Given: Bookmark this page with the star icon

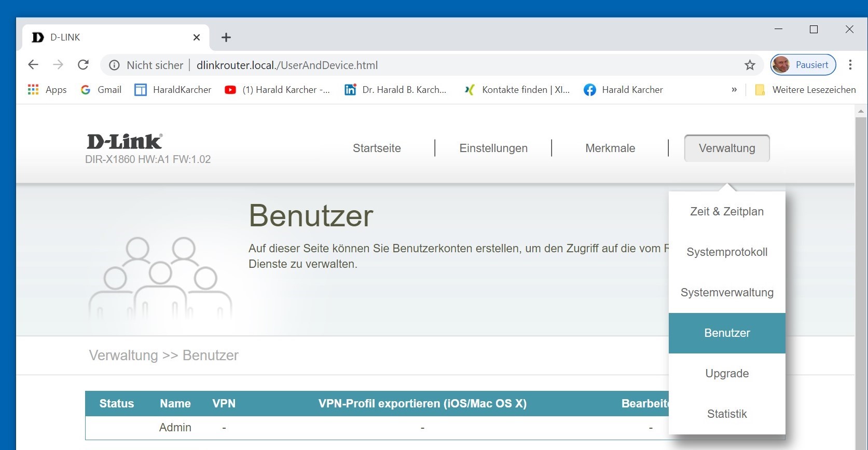Looking at the screenshot, I should (x=750, y=65).
